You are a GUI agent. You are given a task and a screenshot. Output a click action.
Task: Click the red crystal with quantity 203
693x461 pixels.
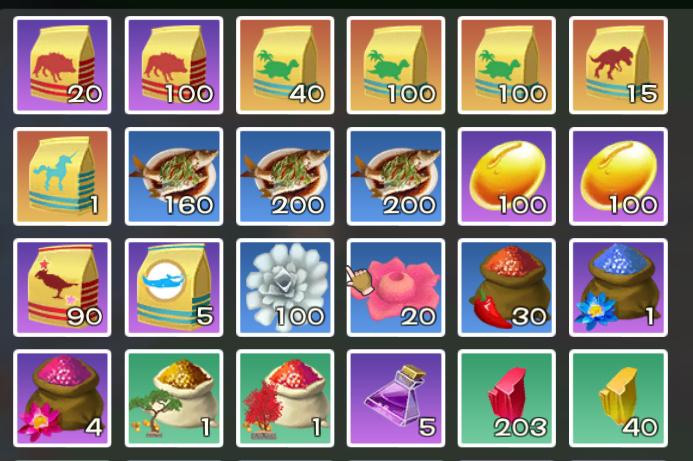tap(507, 399)
